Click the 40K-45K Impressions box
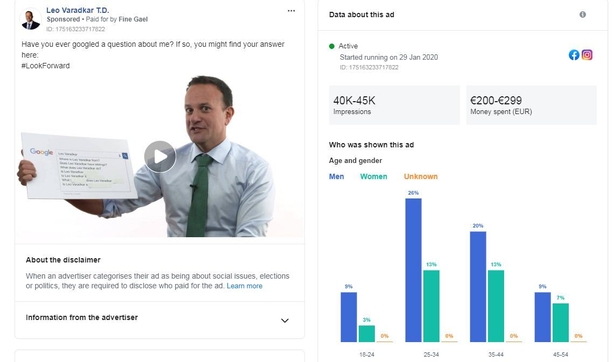614x362 pixels. [x=394, y=105]
